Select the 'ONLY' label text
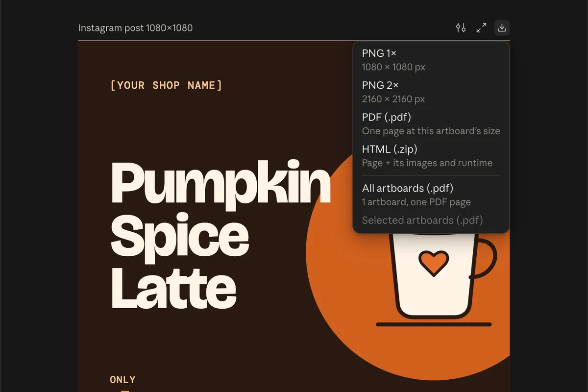This screenshot has width=588, height=392. pos(122,379)
